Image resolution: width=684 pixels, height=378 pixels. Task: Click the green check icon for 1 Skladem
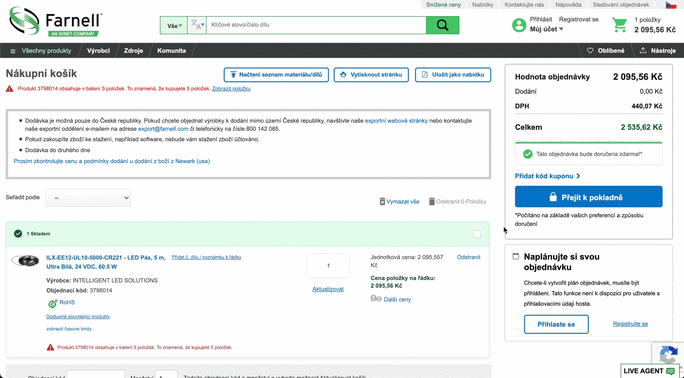pos(18,234)
